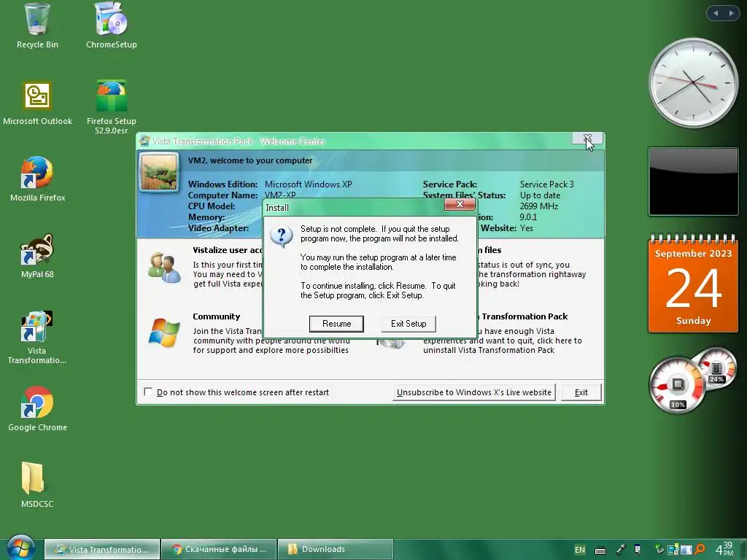Open the Microsoft Outlook desktop icon
This screenshot has height=560, width=747.
tap(37, 104)
